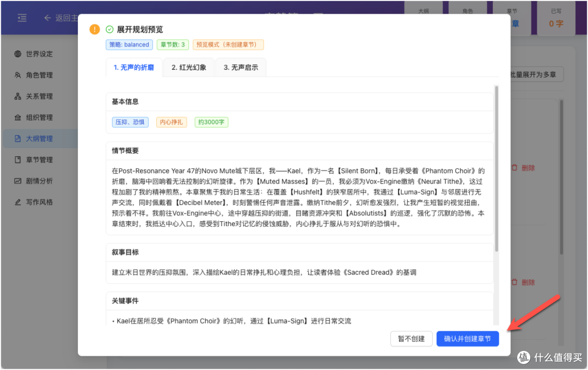
Task: Click the 章节数: 3 tag
Action: [173, 45]
